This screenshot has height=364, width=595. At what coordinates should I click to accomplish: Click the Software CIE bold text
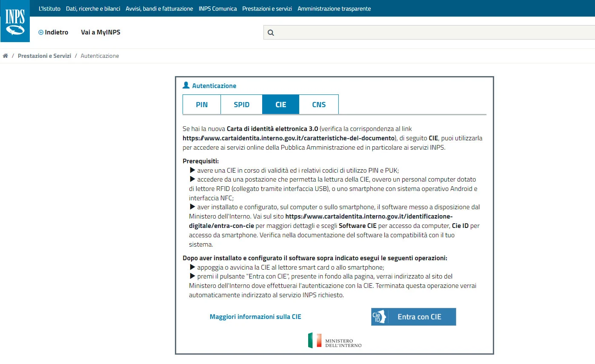pos(357,225)
